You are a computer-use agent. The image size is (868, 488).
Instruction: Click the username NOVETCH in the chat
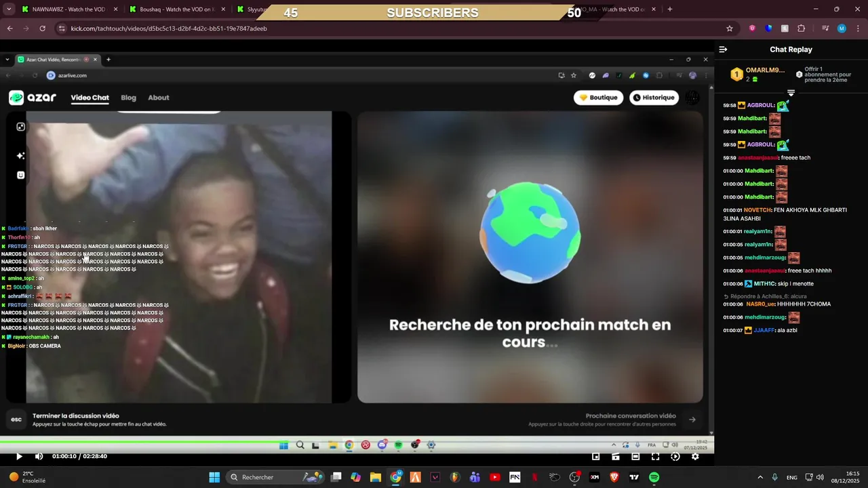click(757, 210)
